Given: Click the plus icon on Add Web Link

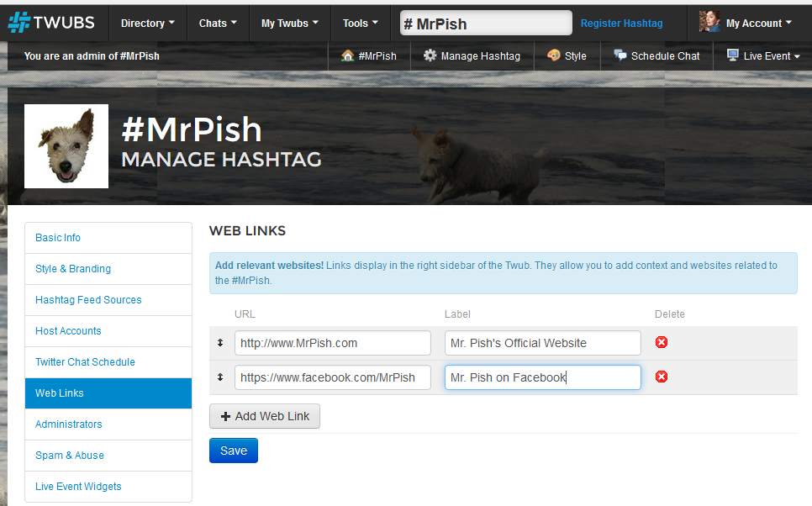Looking at the screenshot, I should coord(225,416).
